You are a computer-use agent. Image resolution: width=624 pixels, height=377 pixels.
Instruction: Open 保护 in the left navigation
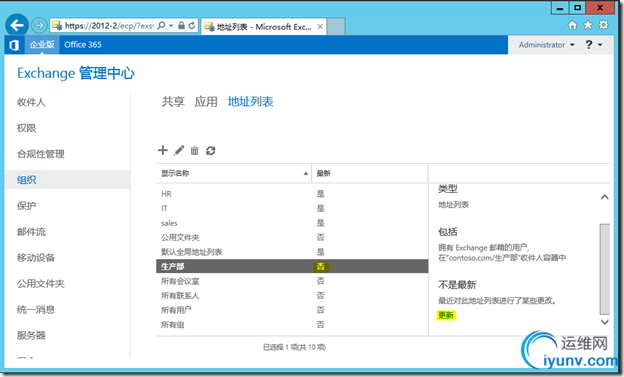[26, 206]
